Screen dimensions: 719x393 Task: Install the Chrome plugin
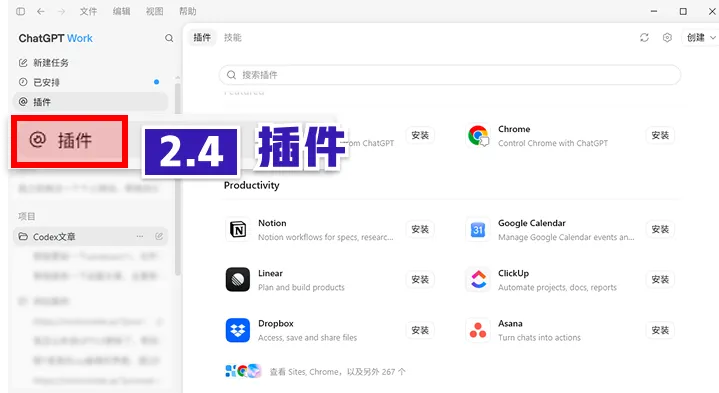coord(660,135)
